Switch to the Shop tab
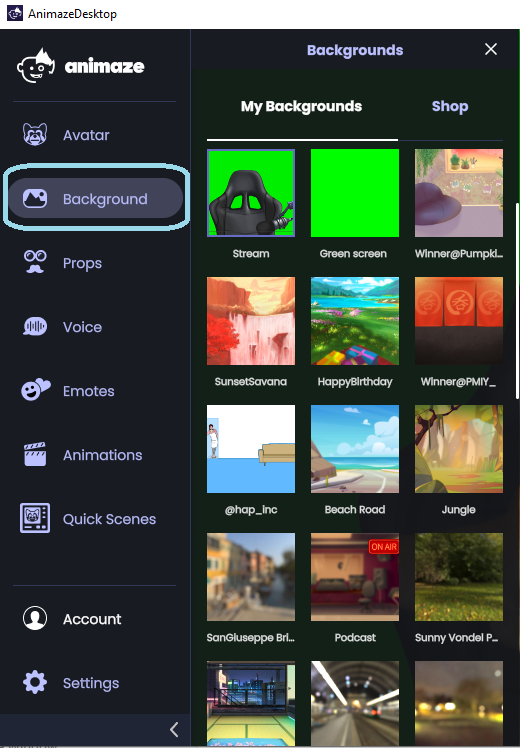 coord(450,106)
